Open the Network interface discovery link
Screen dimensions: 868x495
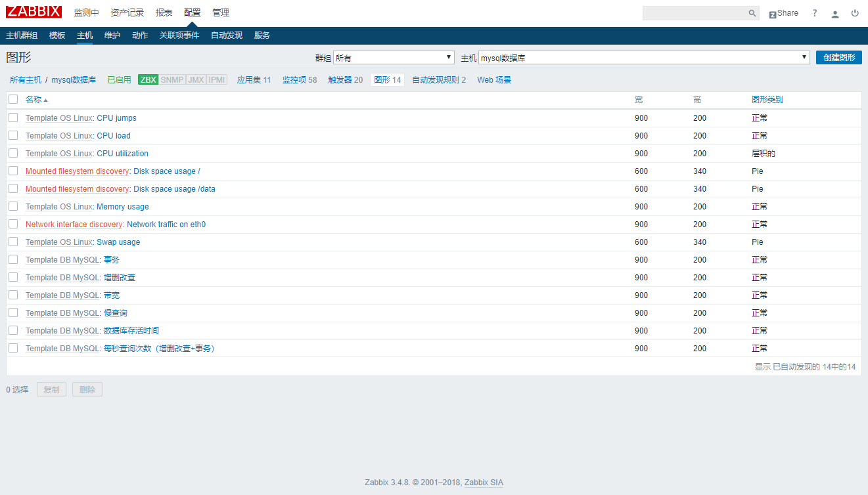[74, 225]
